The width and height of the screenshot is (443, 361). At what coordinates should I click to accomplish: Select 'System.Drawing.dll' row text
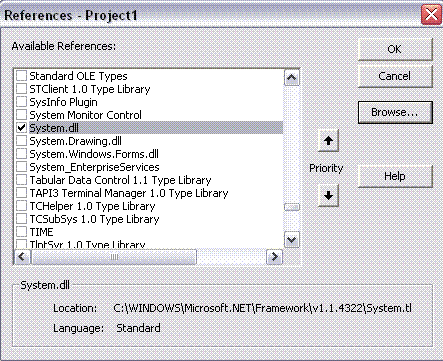[x=75, y=141]
